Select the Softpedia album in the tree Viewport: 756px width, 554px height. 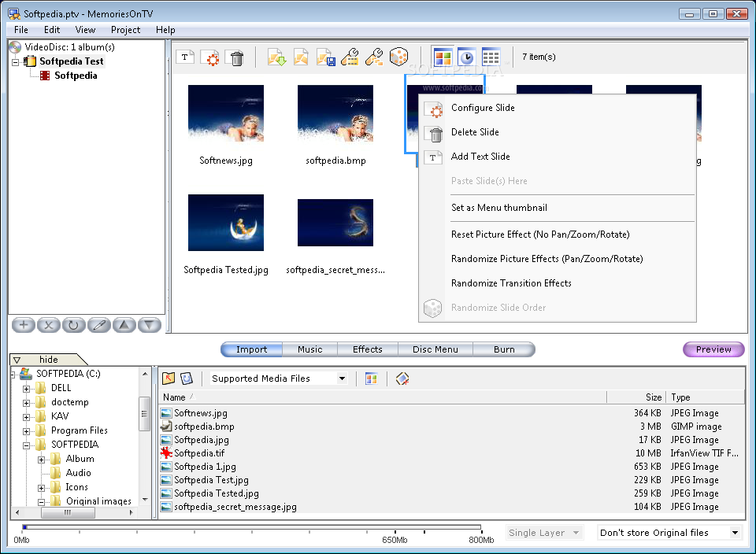[x=76, y=76]
